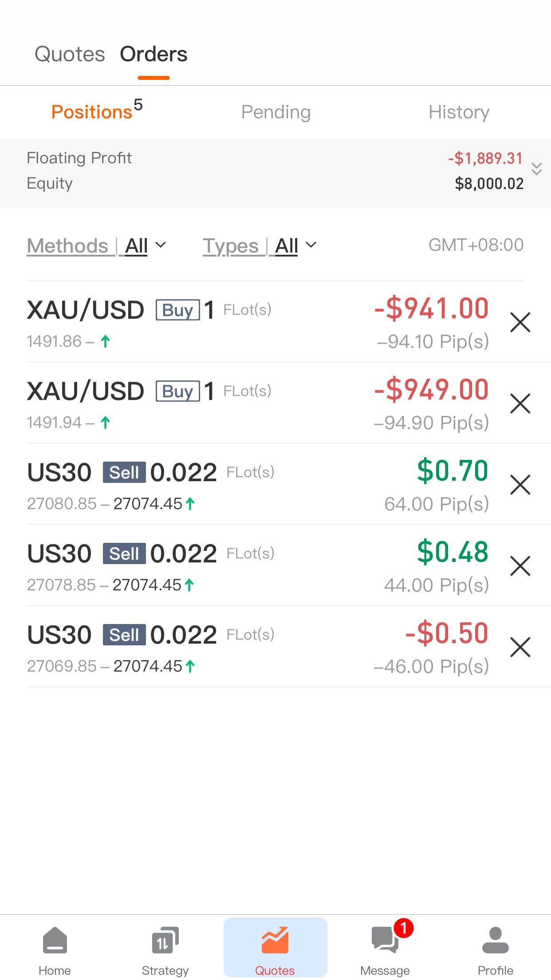Open the Profile person icon
Screen dimensions: 551x980
[495, 940]
